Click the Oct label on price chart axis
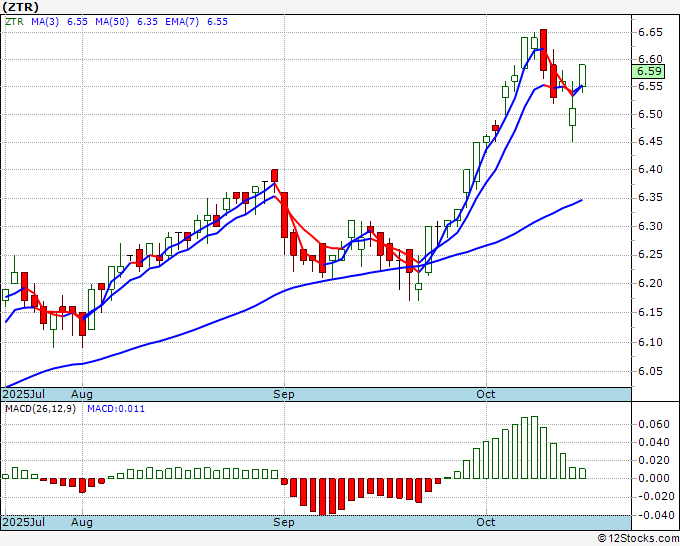The width and height of the screenshot is (680, 546). [486, 394]
